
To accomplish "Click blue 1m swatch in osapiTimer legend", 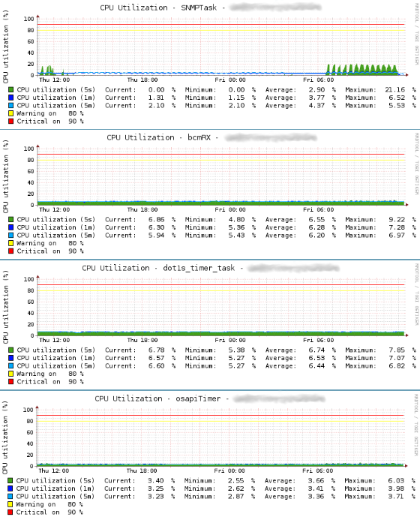I will click(x=10, y=488).
